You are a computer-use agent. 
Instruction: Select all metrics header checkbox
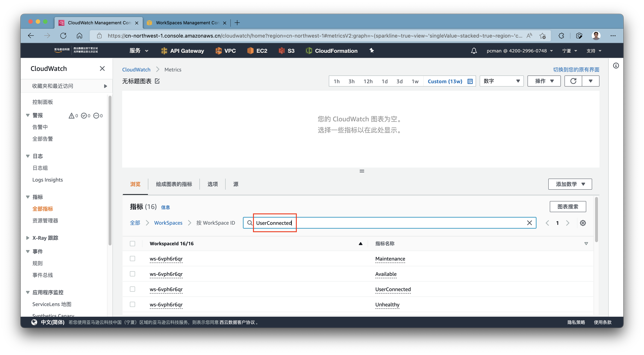(132, 244)
